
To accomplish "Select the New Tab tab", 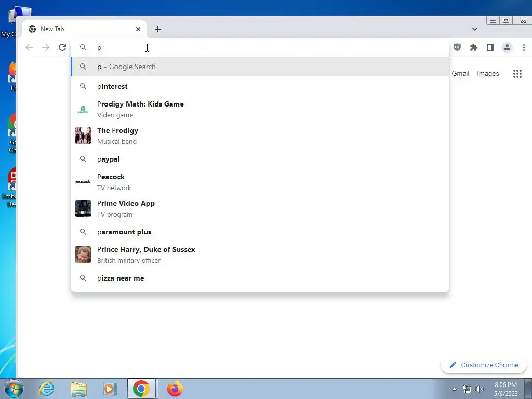I will (84, 29).
